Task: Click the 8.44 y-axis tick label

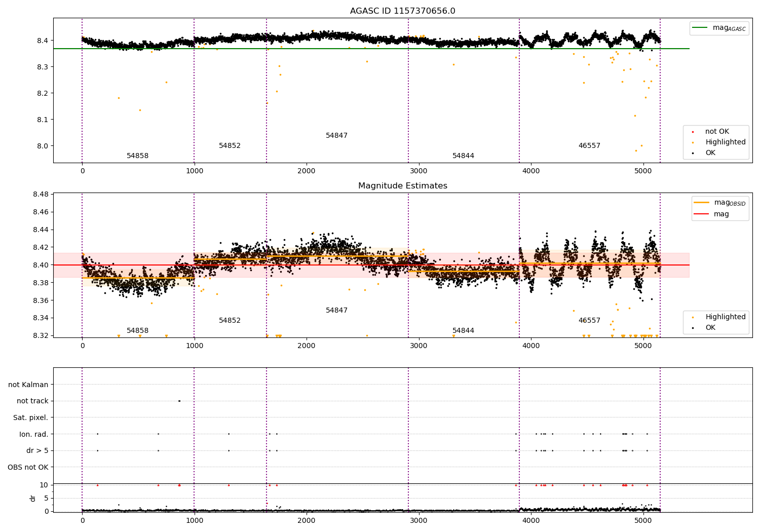Action: [41, 230]
